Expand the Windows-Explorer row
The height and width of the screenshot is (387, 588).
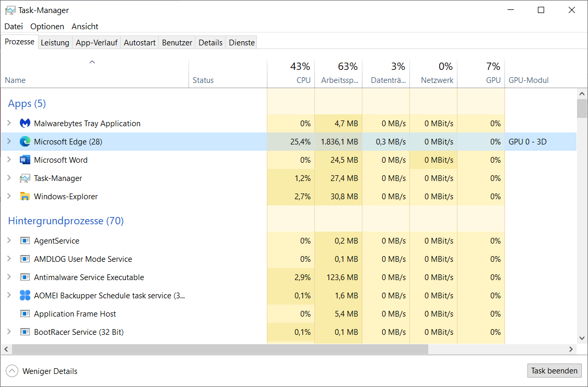9,196
